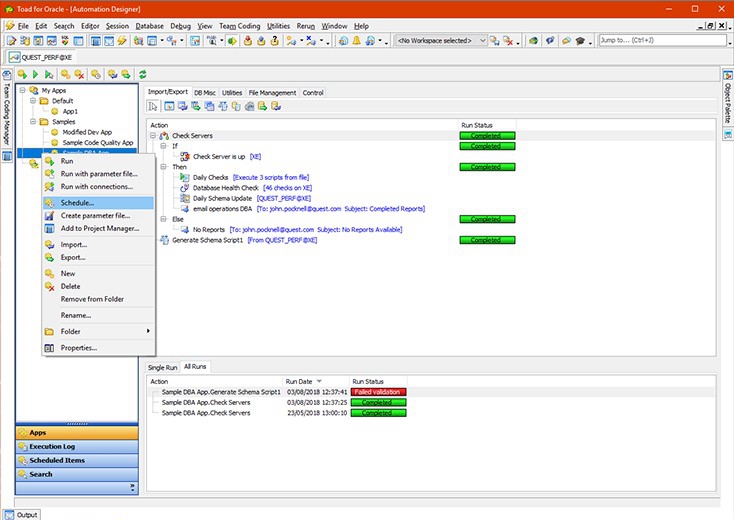Click the delete workspace icon with red X
The image size is (734, 520).
(x=507, y=41)
